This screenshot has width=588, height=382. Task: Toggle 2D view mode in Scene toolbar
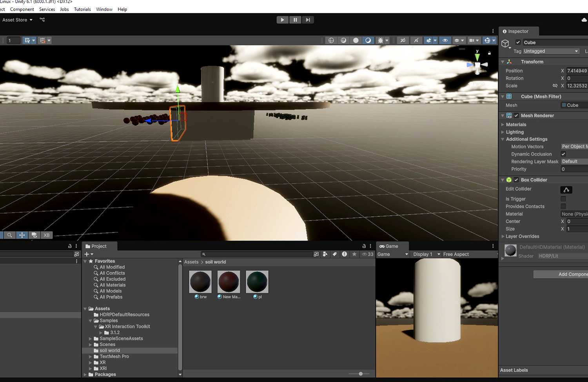pyautogui.click(x=403, y=40)
